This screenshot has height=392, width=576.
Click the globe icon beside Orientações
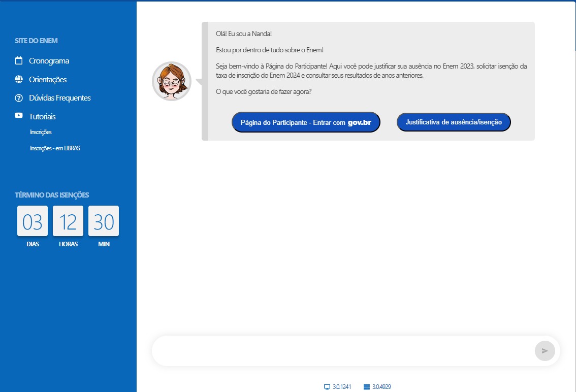pos(19,79)
